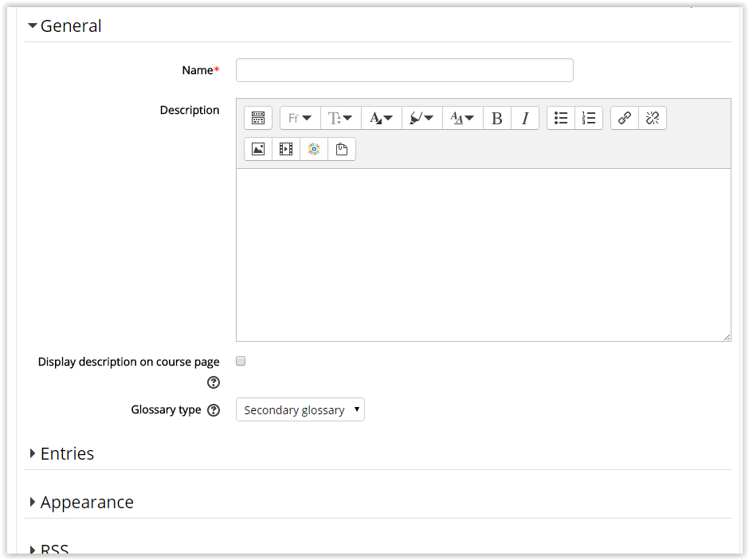
Task: Open the background colour highlighter dropdown
Action: (x=422, y=118)
